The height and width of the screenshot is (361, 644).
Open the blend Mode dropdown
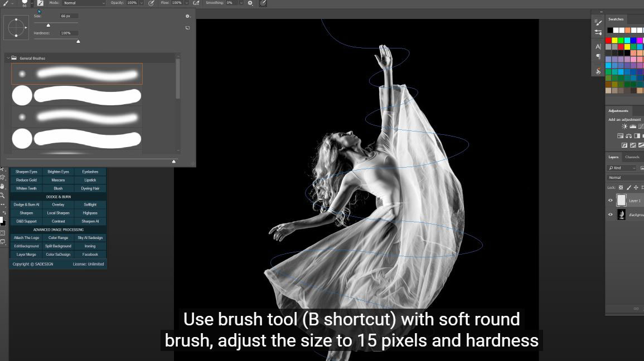pos(84,3)
